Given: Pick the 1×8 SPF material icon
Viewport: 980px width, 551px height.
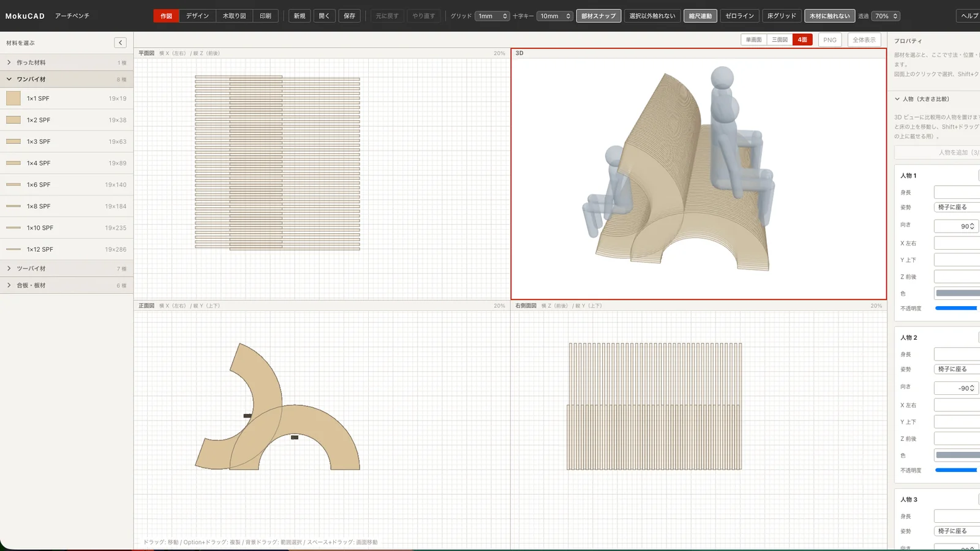Looking at the screenshot, I should click(x=13, y=206).
